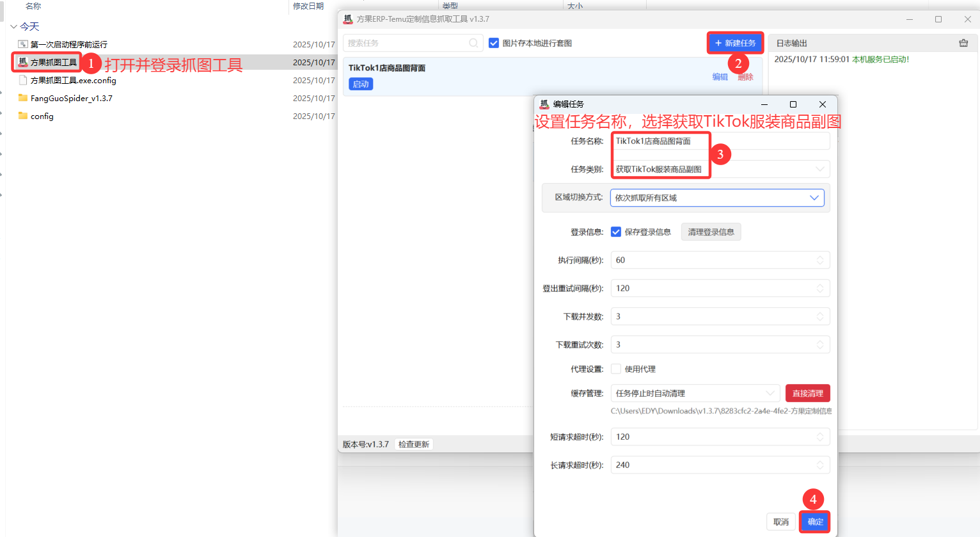Viewport: 980px width, 537px height.
Task: Click the 检查更新 button
Action: click(x=414, y=444)
